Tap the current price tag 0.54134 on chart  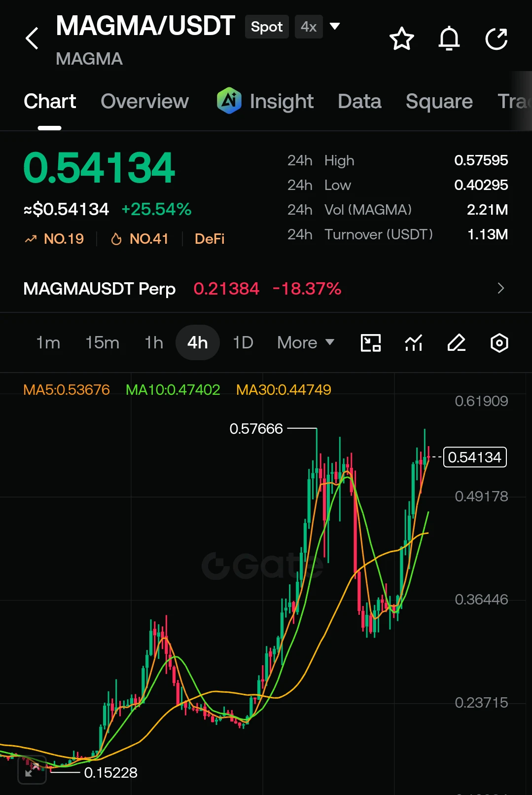(x=475, y=457)
